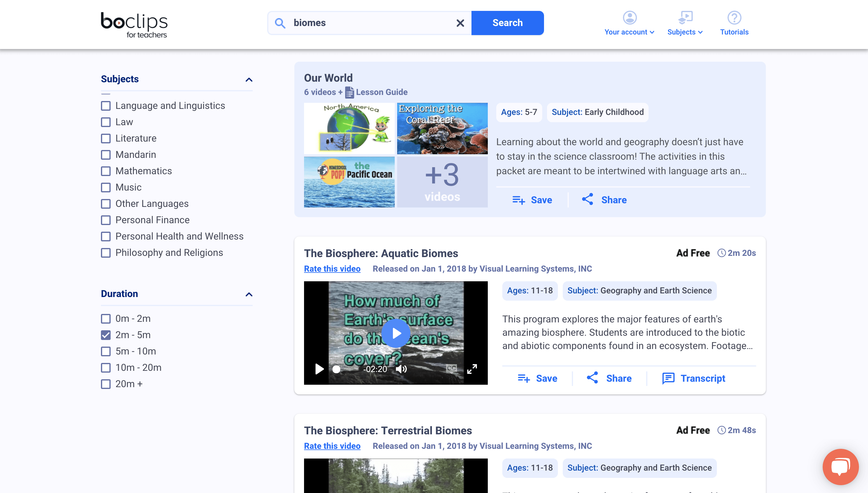
Task: Open the boclips for teachers logo
Action: pos(134,25)
